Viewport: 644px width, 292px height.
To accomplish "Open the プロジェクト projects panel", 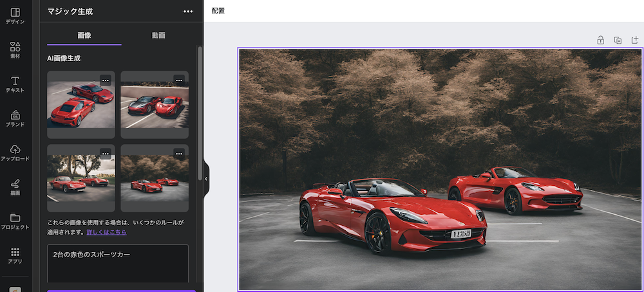I will (x=15, y=221).
